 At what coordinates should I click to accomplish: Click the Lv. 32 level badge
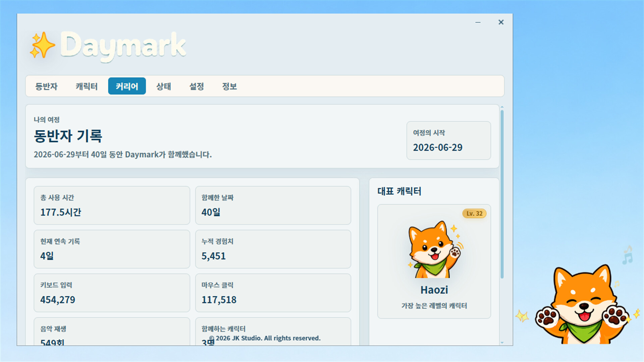pos(474,214)
